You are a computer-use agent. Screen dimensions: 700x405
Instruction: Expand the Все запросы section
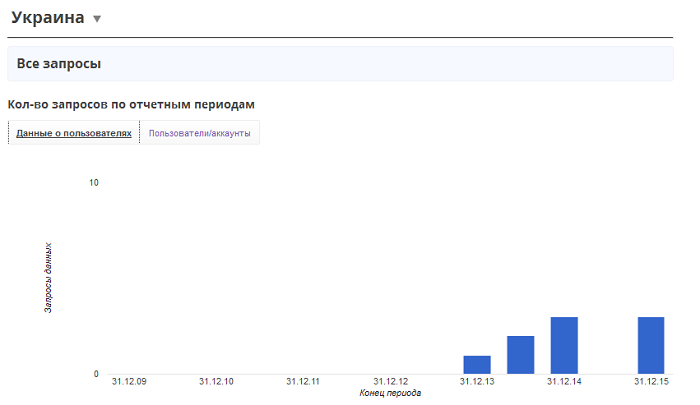(x=60, y=63)
